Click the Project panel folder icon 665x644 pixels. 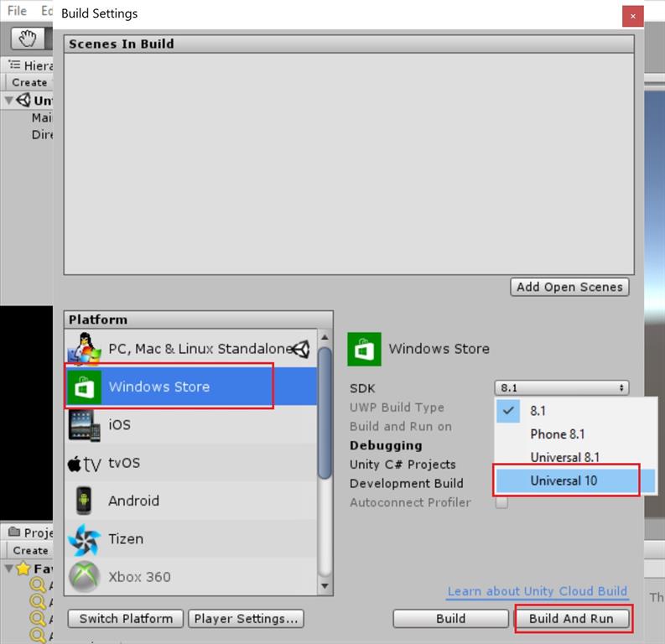[x=14, y=532]
